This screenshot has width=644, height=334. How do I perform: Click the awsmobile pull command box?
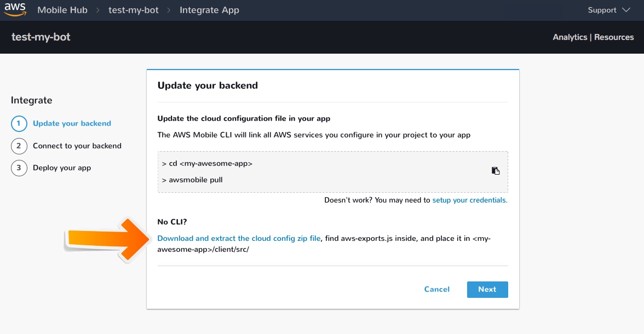[333, 172]
